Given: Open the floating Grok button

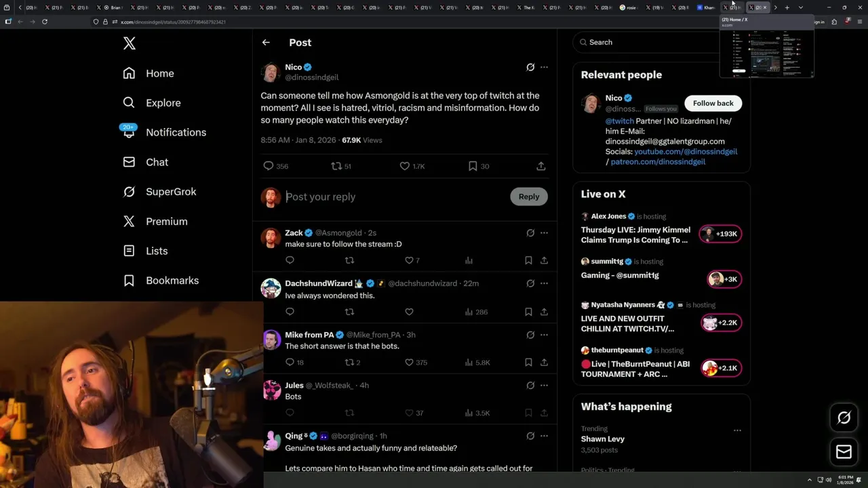Looking at the screenshot, I should coord(844,418).
